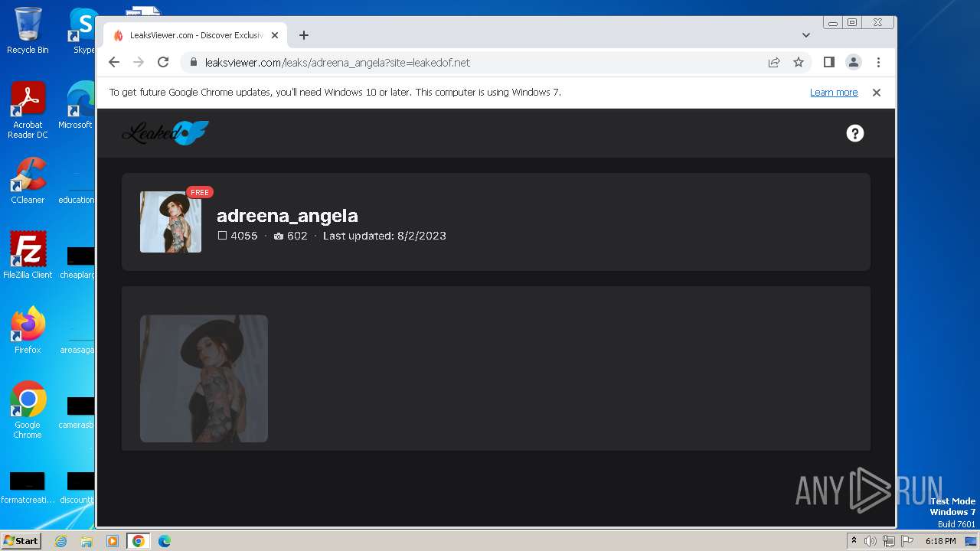Open the formatcreati... desktop file
Image resolution: width=980 pixels, height=551 pixels.
(x=28, y=488)
